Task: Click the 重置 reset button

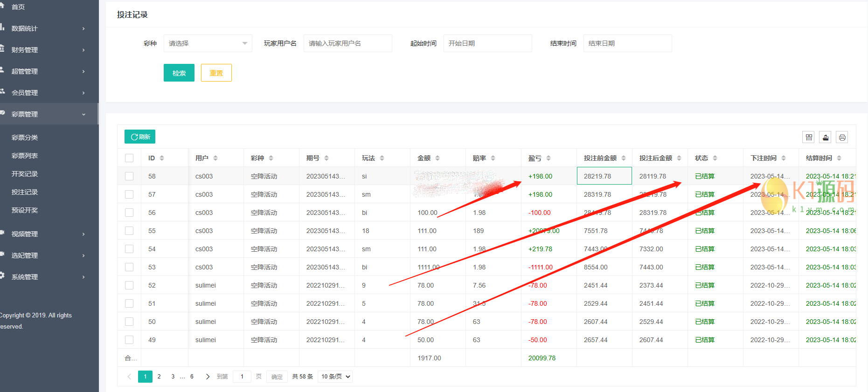Action: (216, 73)
